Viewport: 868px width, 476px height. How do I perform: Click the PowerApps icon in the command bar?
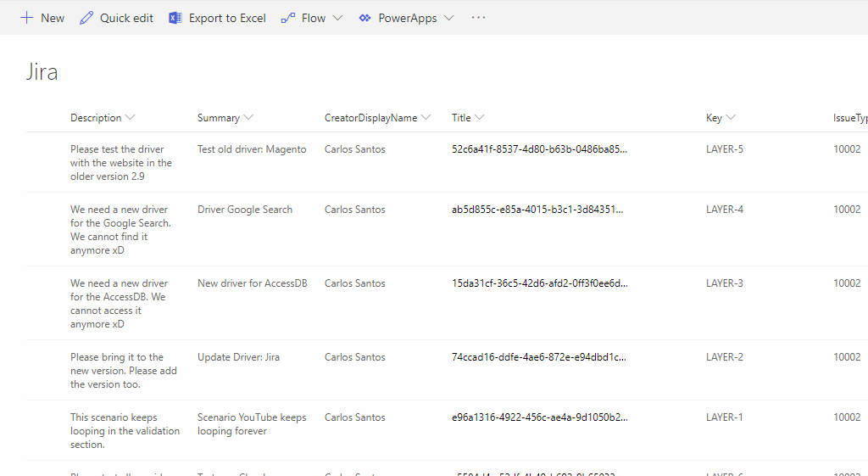364,18
